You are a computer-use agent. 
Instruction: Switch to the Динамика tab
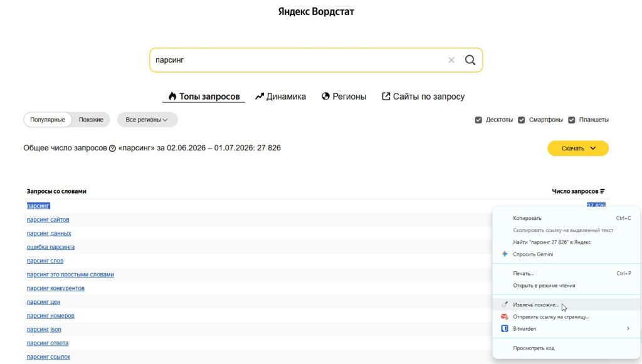(x=280, y=96)
